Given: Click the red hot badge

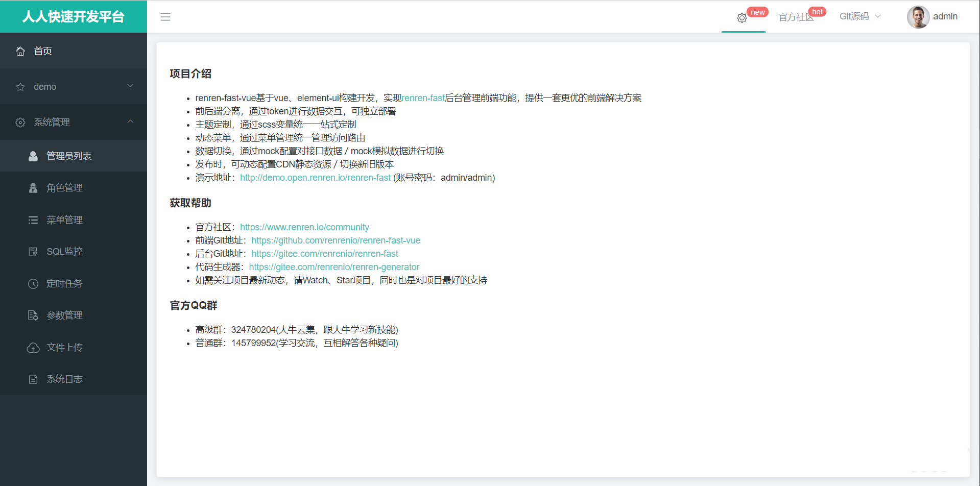Looking at the screenshot, I should (817, 12).
